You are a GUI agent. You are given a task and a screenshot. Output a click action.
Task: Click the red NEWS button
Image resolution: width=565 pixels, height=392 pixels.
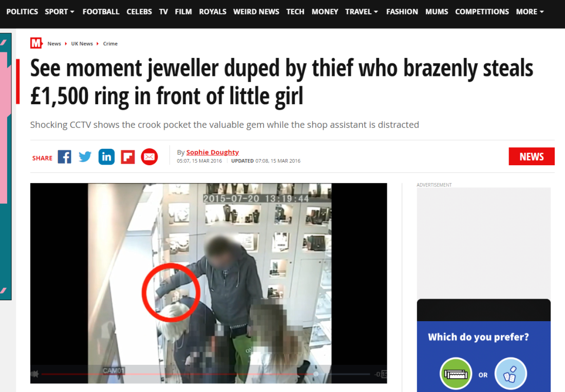pos(532,156)
